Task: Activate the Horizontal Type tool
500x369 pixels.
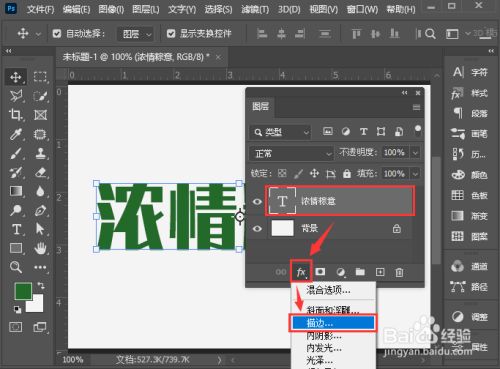Action: [16, 229]
